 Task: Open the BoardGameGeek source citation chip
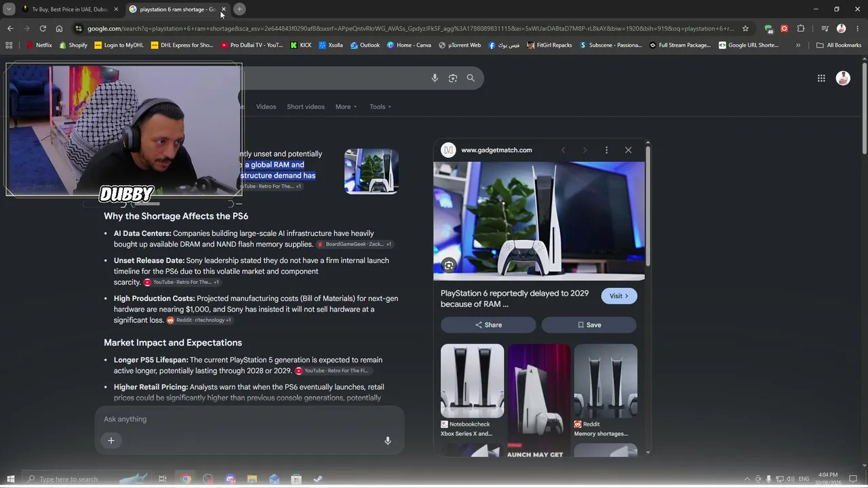click(x=355, y=244)
